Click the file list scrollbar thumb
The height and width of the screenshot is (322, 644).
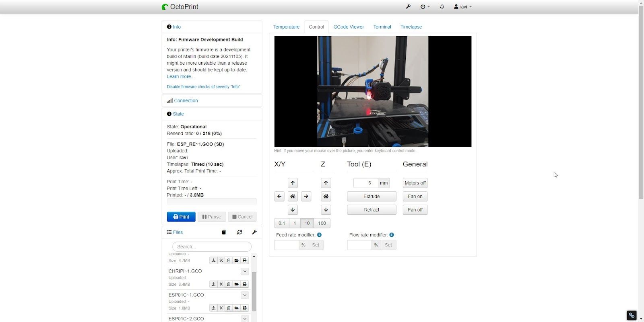(254, 291)
